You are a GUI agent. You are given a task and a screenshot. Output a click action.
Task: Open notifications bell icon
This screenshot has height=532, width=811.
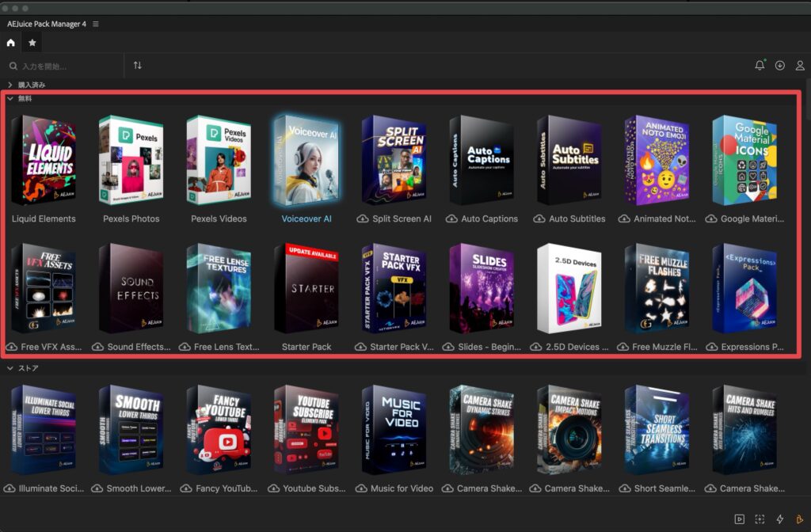pos(760,65)
